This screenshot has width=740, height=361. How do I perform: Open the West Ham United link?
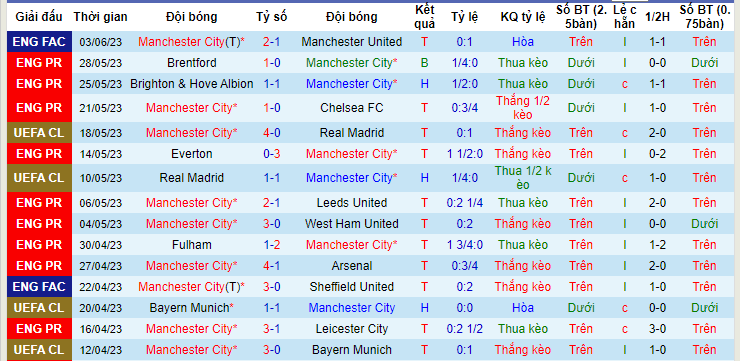click(x=352, y=224)
